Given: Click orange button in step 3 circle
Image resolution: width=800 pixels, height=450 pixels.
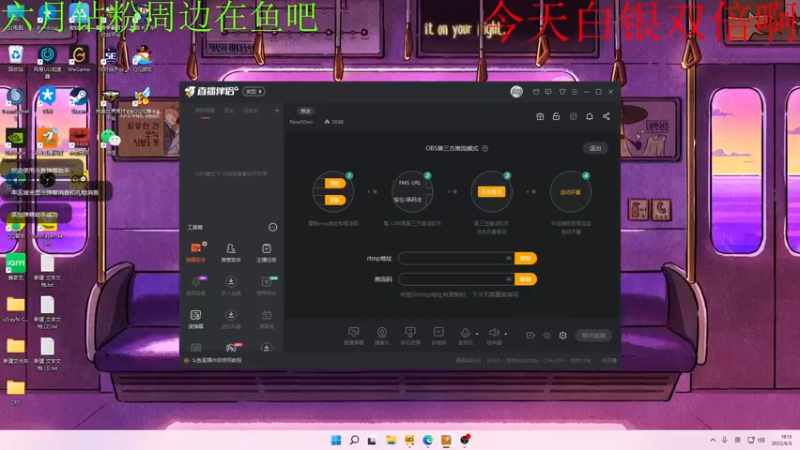Looking at the screenshot, I should [491, 191].
